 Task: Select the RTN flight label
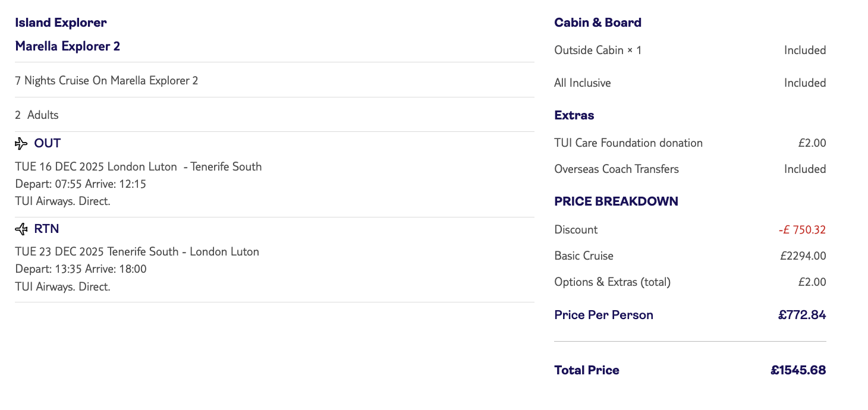46,229
